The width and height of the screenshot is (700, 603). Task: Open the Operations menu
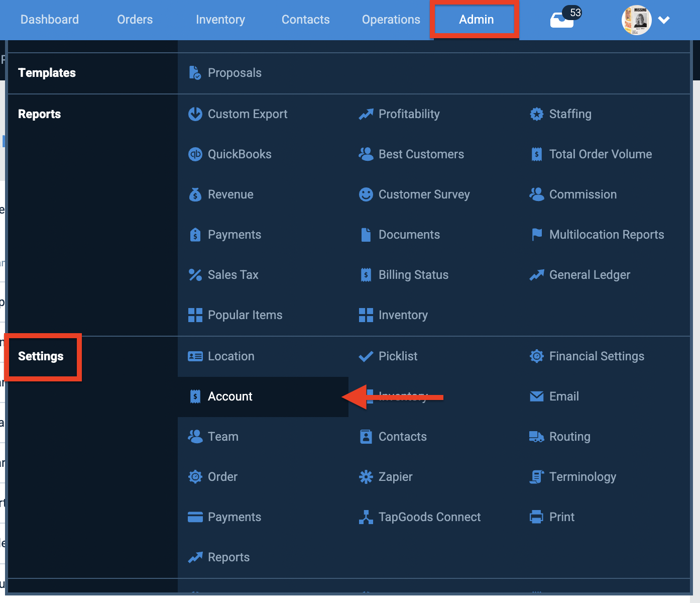(x=391, y=20)
